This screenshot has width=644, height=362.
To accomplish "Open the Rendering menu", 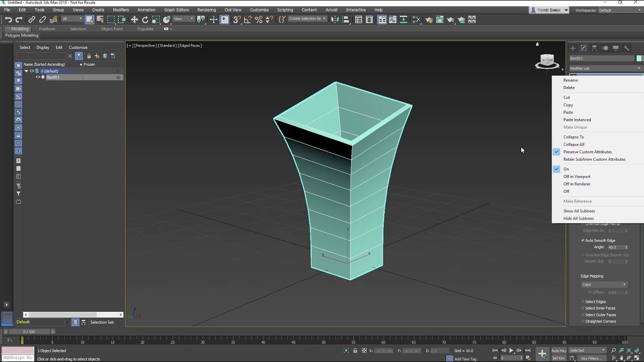I will click(206, 10).
